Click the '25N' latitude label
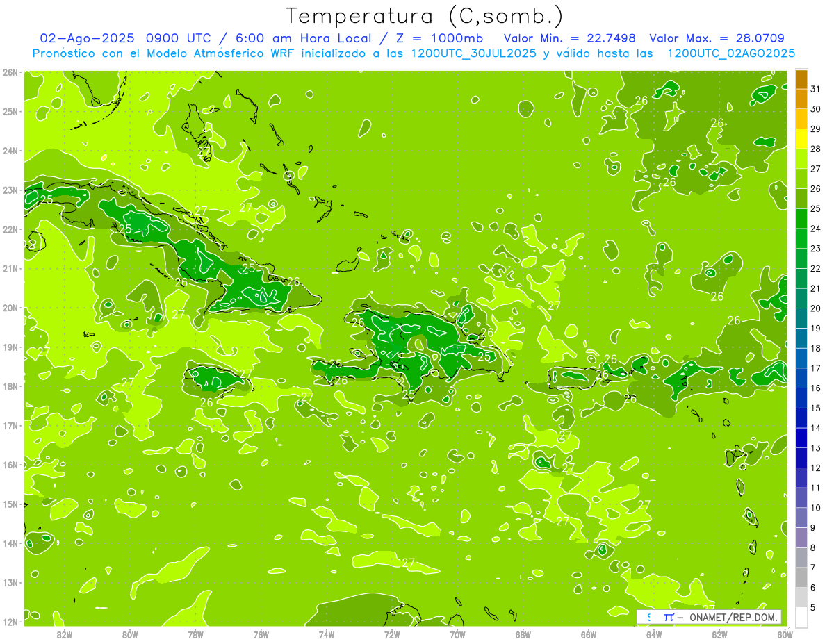834x644 pixels. point(10,111)
